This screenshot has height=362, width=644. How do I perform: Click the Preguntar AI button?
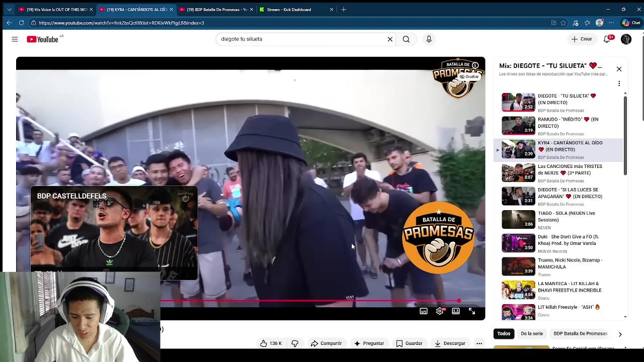369,343
